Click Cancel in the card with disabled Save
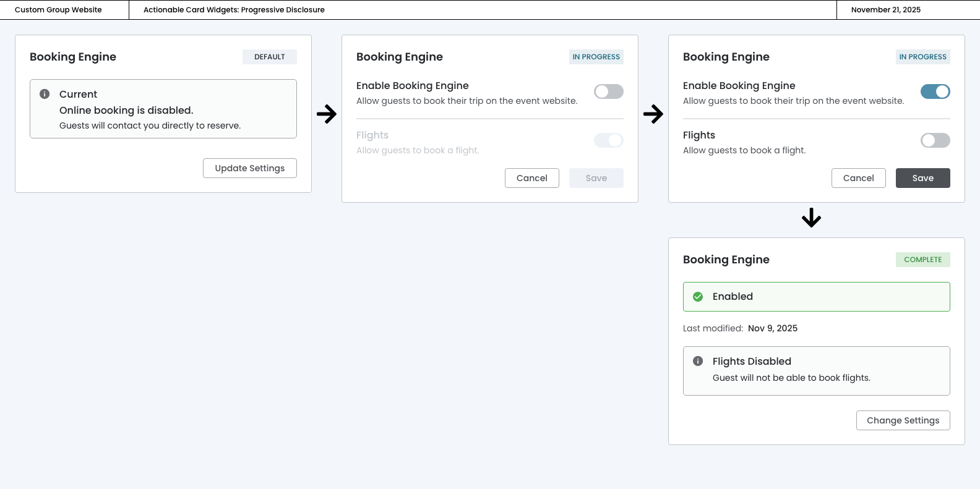 coord(532,178)
